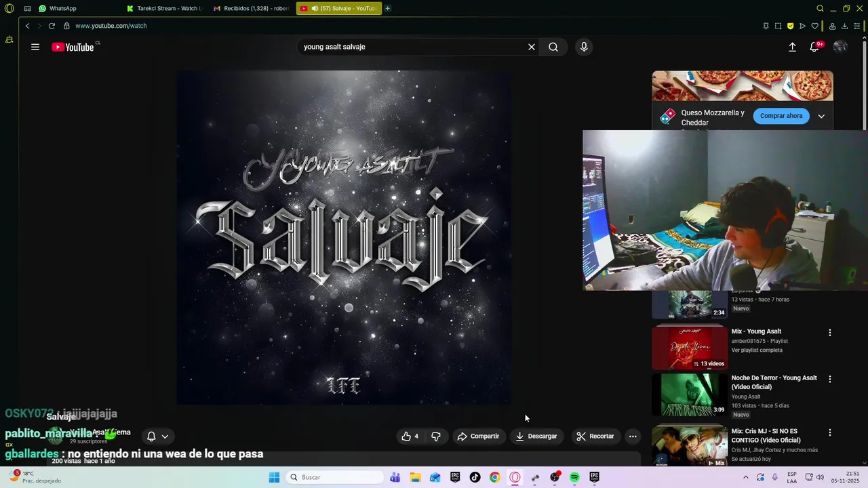Screen dimensions: 868x488
Task: Open YouTube notifications bell
Action: pyautogui.click(x=814, y=47)
